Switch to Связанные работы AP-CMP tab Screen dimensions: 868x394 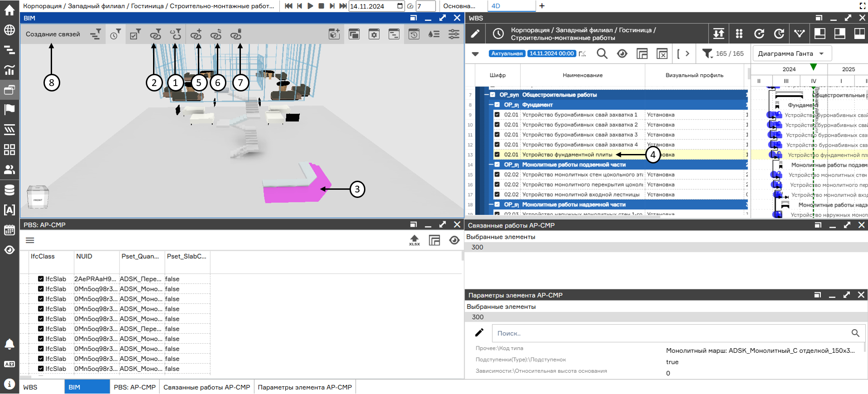click(x=206, y=387)
